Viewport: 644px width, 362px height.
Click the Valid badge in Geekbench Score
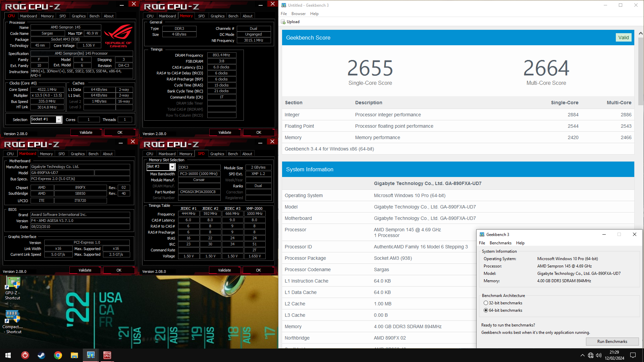pos(624,38)
